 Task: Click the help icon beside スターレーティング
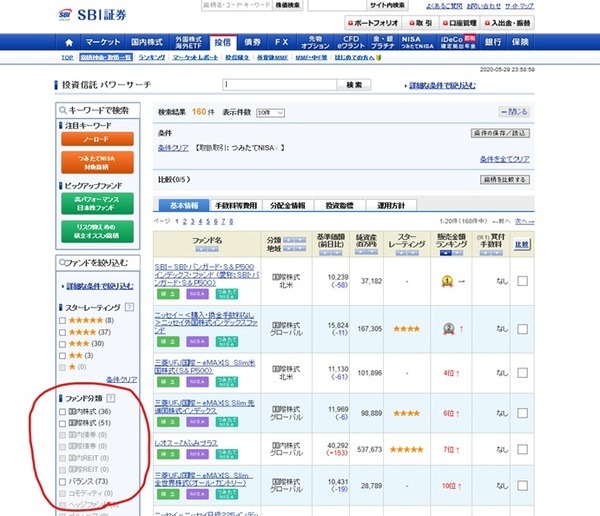(x=130, y=307)
